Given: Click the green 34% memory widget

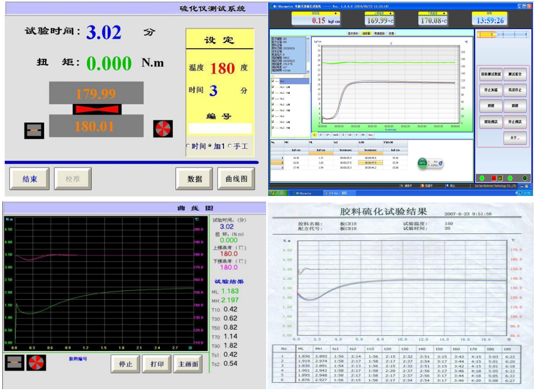Looking at the screenshot, I should (x=423, y=163).
